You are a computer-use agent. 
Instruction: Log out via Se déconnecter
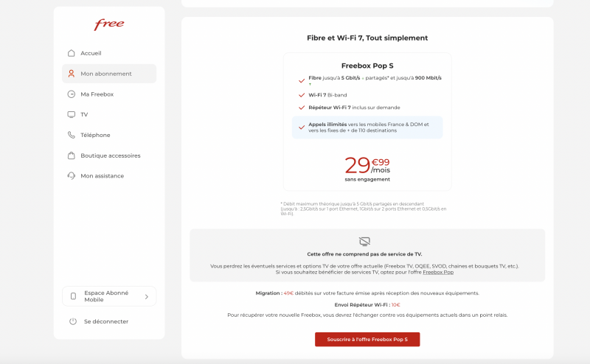click(106, 321)
